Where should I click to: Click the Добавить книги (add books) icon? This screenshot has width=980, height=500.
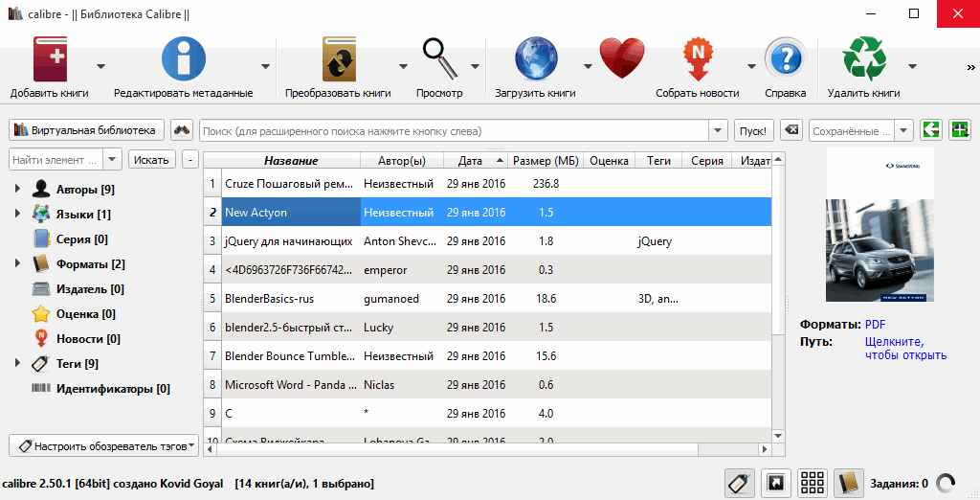pos(50,58)
